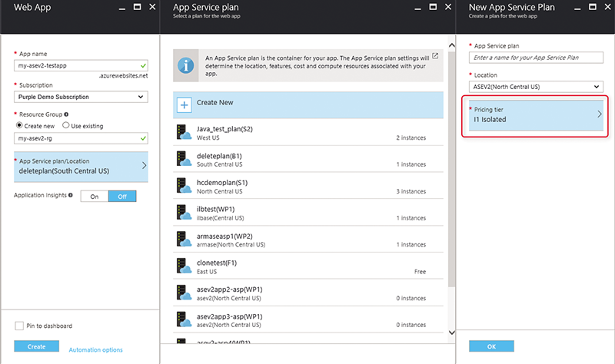The height and width of the screenshot is (364, 615).
Task: Turn Application Insights On
Action: click(x=95, y=197)
